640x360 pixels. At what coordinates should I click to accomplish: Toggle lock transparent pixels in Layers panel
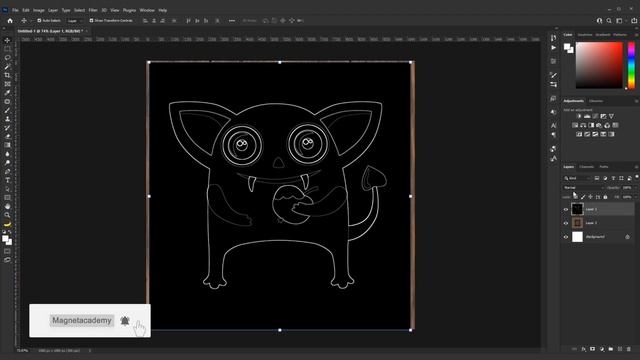tap(576, 197)
